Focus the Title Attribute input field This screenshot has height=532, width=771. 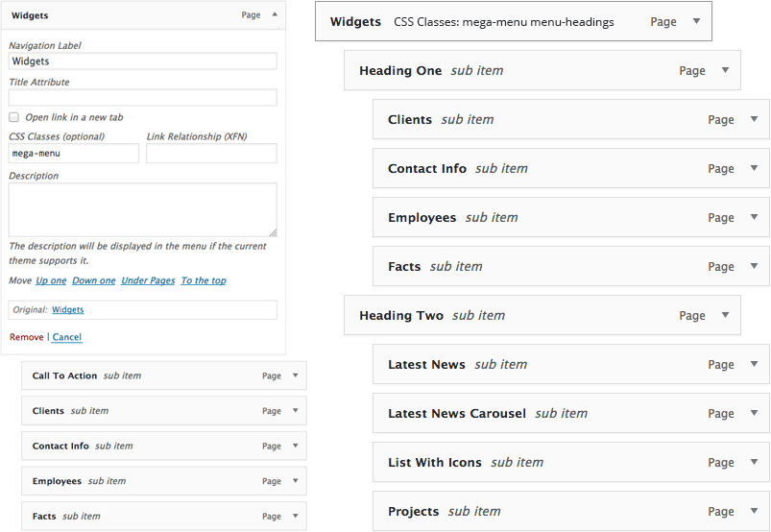pyautogui.click(x=143, y=97)
